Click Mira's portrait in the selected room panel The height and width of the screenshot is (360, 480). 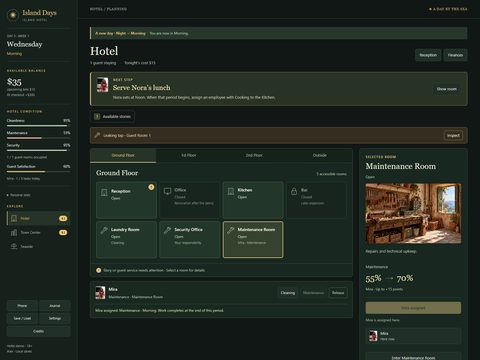click(x=373, y=336)
